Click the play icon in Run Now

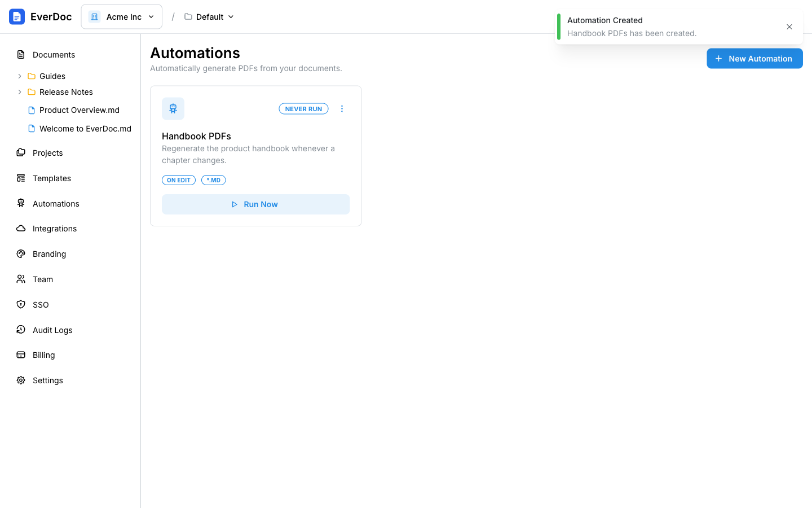coord(235,204)
